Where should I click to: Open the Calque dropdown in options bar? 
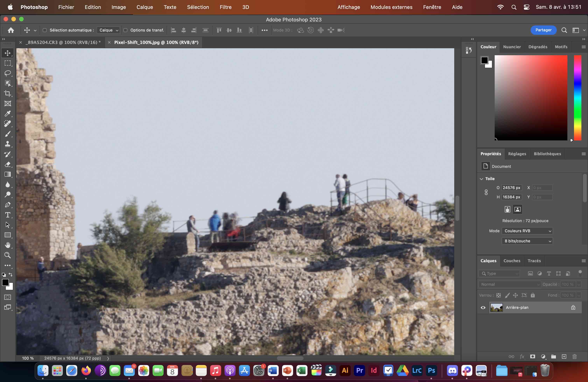tap(108, 30)
